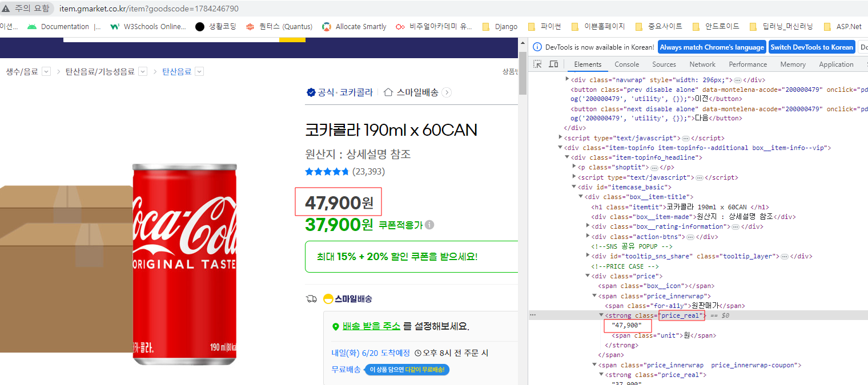Open the 비주얼아카데미 bookmark
868x385 pixels.
435,27
